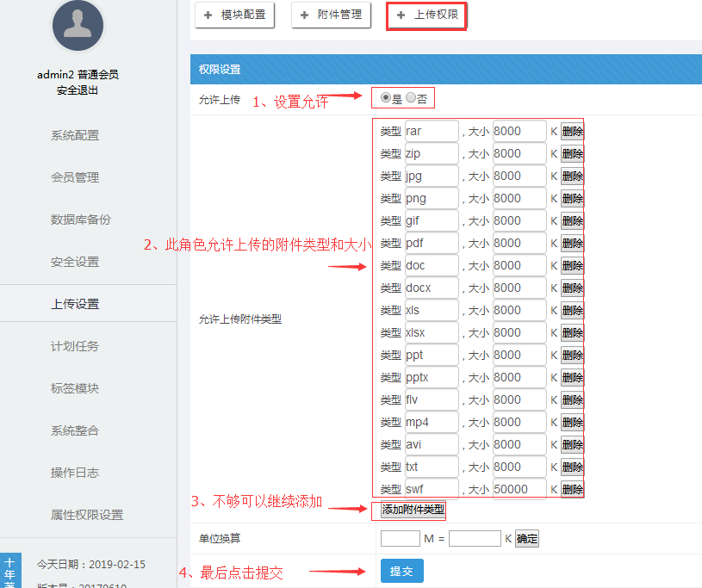The width and height of the screenshot is (702, 588).
Task: Go to 会员管理 in the sidebar
Action: point(75,177)
